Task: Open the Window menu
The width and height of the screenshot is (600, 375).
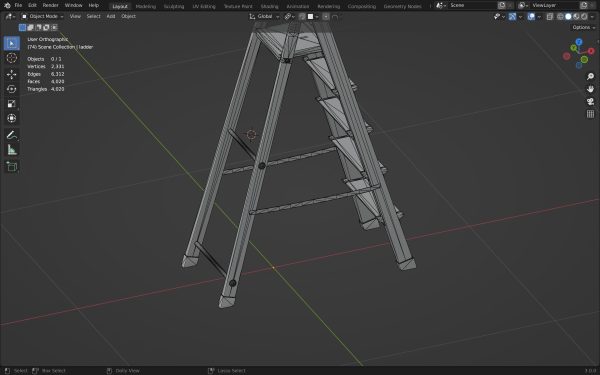Action: click(x=73, y=5)
